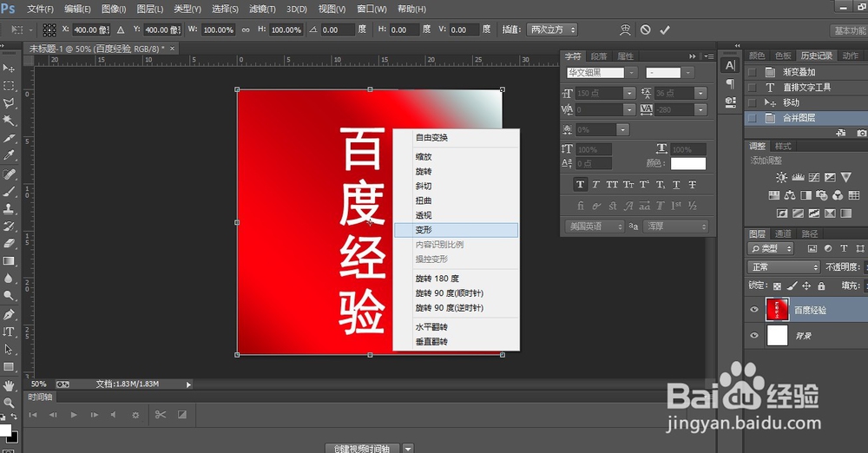868x453 pixels.
Task: Select the Path Selection tool
Action: pyautogui.click(x=9, y=350)
